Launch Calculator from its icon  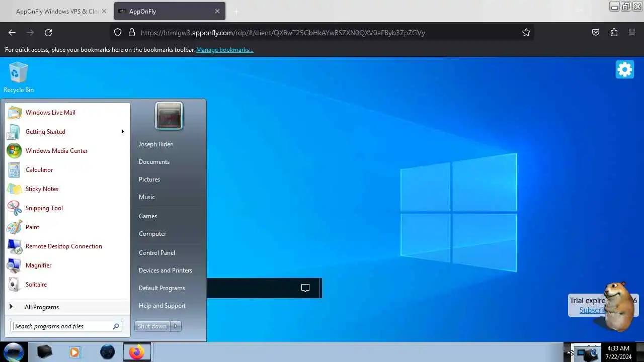[x=14, y=170]
